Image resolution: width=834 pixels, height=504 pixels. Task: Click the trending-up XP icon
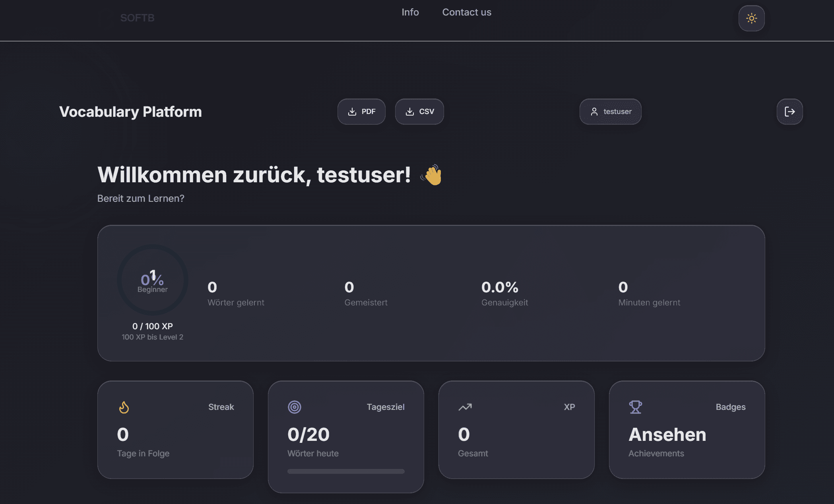465,407
